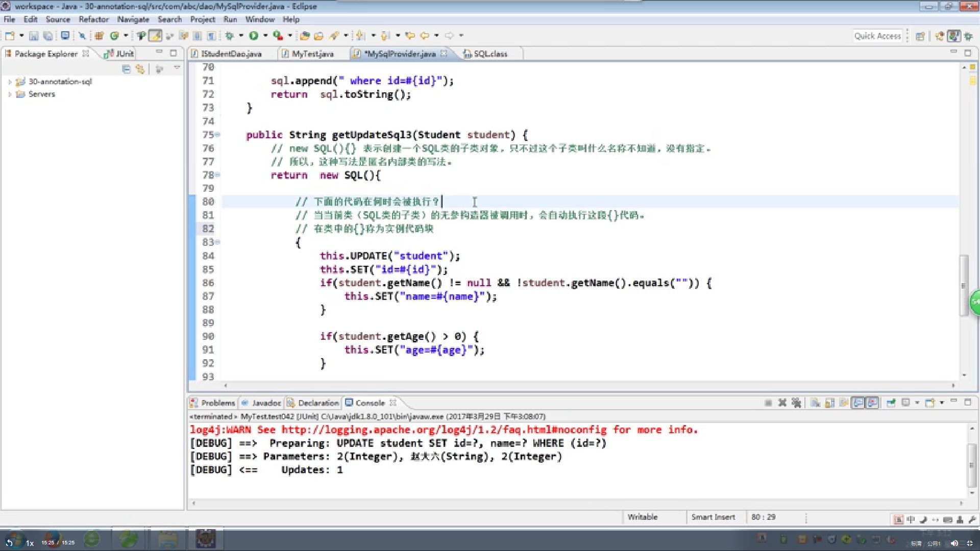Click the Eclipse icon in the taskbar

pyautogui.click(x=205, y=539)
